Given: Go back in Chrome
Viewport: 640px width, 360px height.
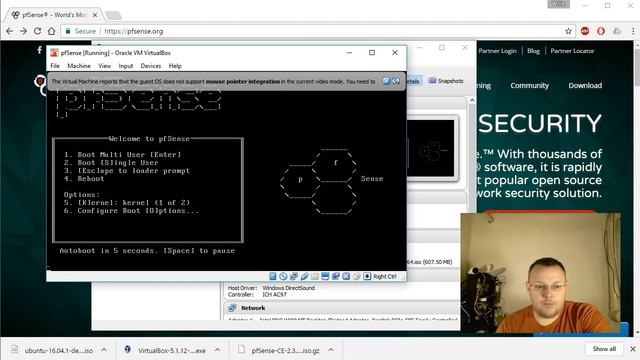Looking at the screenshot, I should click(9, 31).
